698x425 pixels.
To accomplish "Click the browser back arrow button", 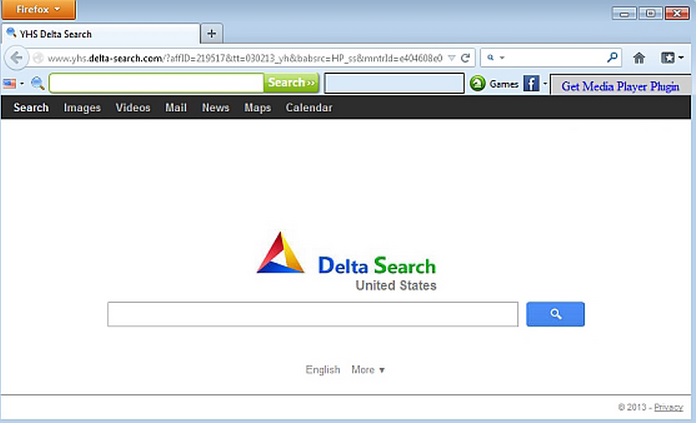I will tap(16, 58).
